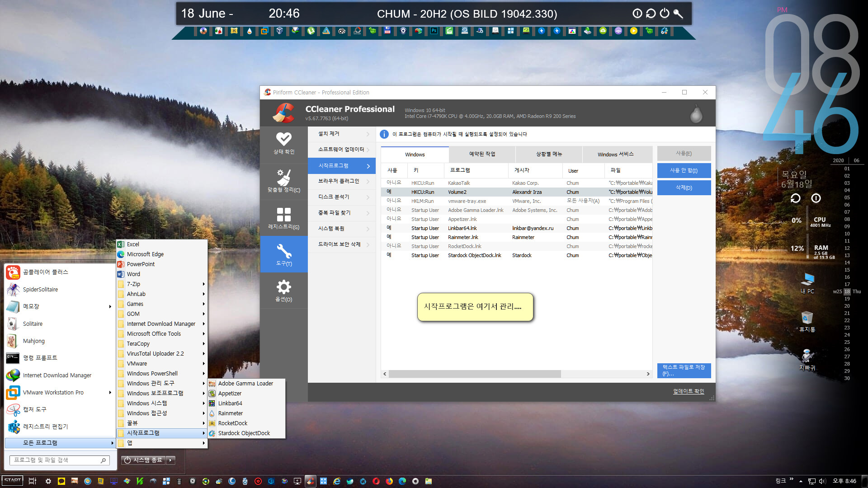The image size is (868, 488).
Task: Open the 맞춤형 정리 custom clean section
Action: [284, 181]
